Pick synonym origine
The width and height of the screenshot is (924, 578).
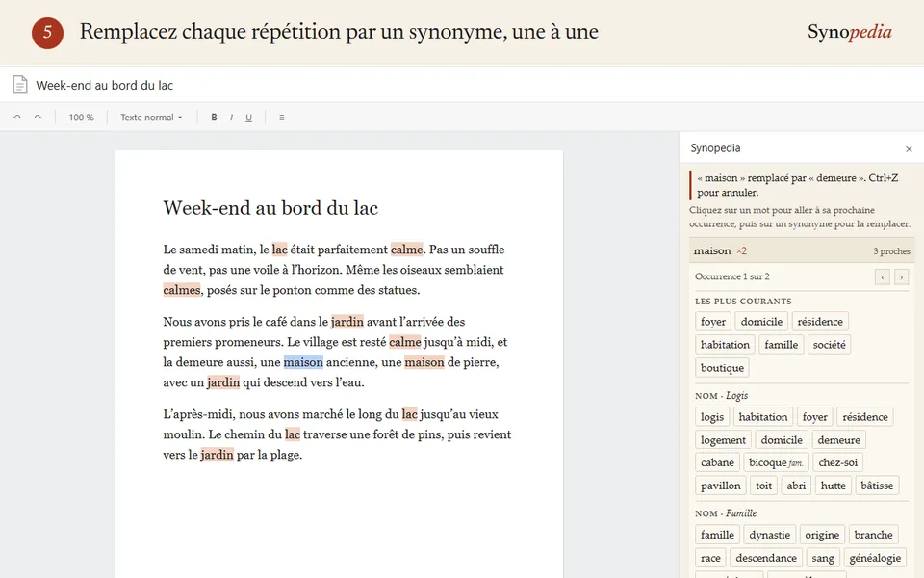822,535
